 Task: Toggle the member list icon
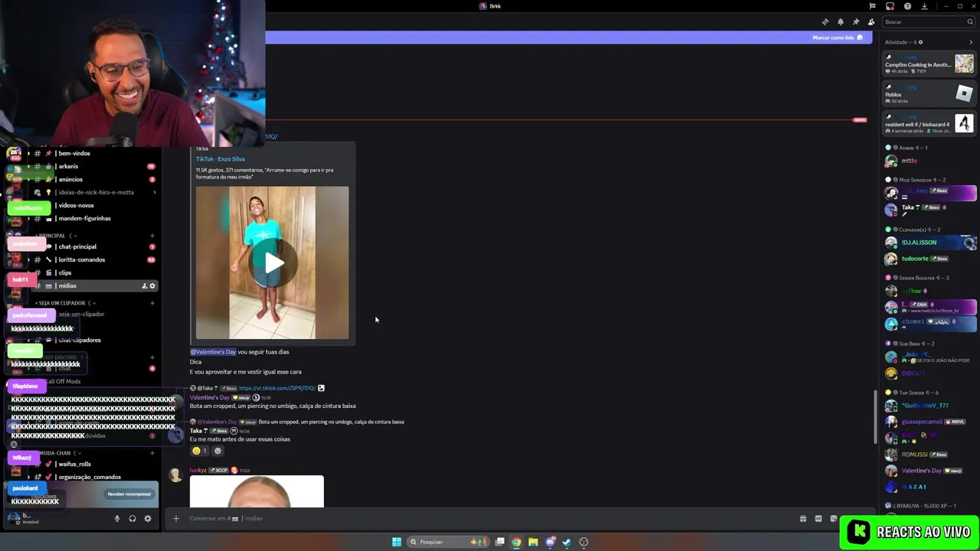(871, 21)
